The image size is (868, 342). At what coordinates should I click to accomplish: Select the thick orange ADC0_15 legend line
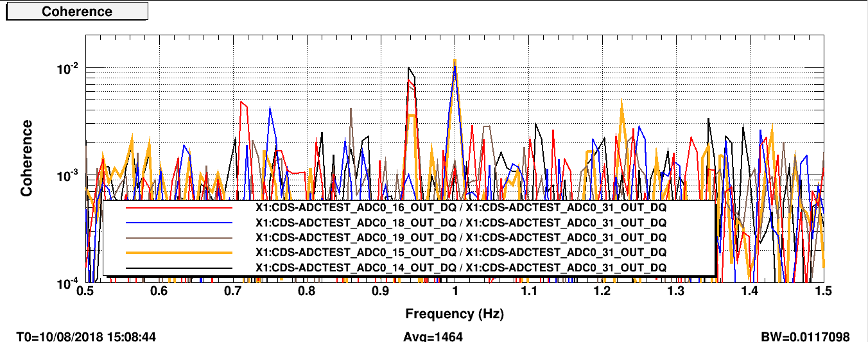coord(178,252)
